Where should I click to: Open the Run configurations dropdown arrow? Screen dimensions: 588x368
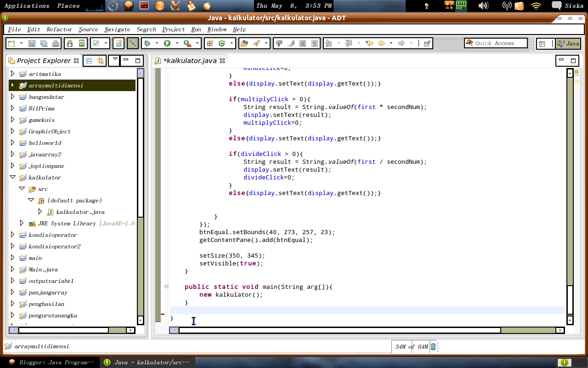pyautogui.click(x=176, y=43)
